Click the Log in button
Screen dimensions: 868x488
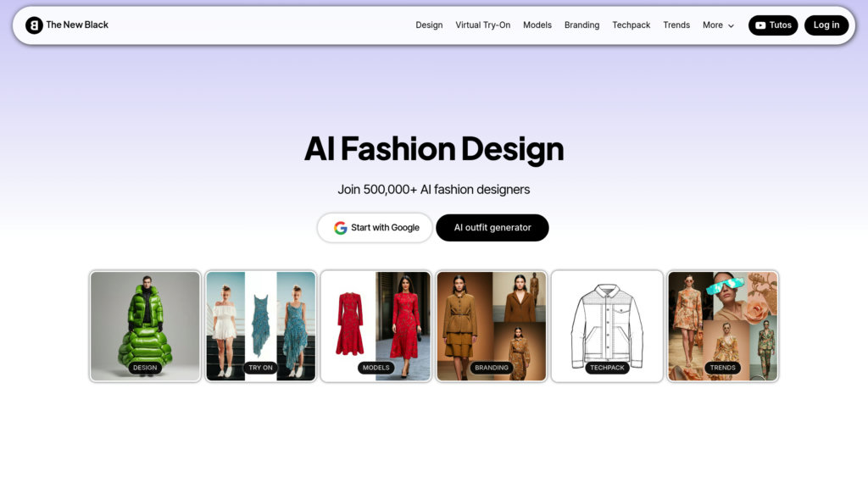coord(826,25)
